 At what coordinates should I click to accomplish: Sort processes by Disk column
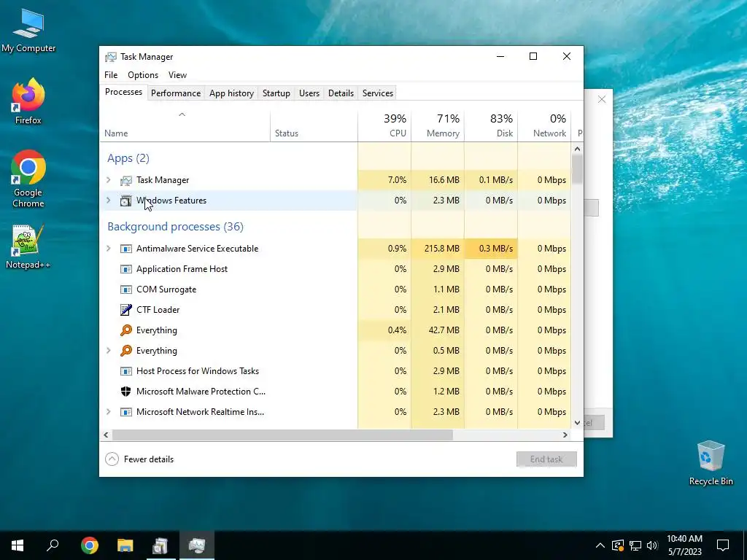[x=491, y=127]
